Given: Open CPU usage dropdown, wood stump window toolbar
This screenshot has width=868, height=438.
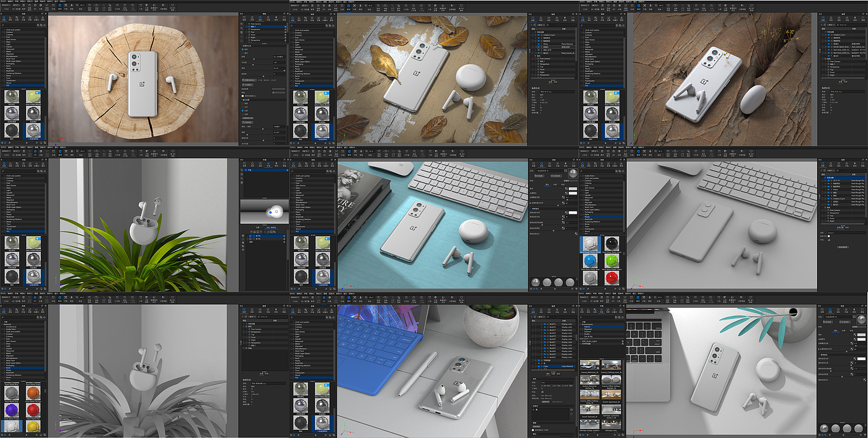Looking at the screenshot, I should tap(16, 4).
